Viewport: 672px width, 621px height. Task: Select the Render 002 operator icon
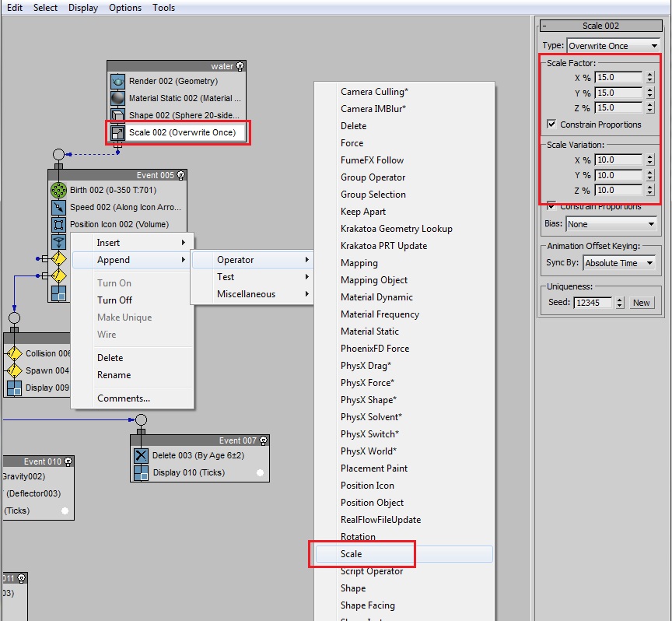click(x=117, y=81)
